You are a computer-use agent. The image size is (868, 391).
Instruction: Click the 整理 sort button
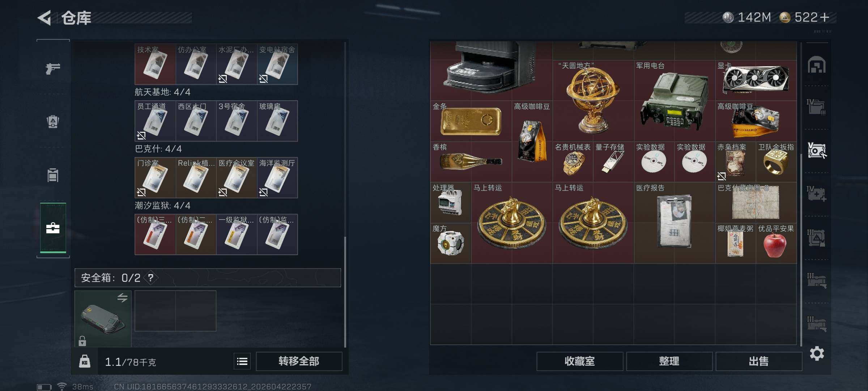tap(669, 361)
